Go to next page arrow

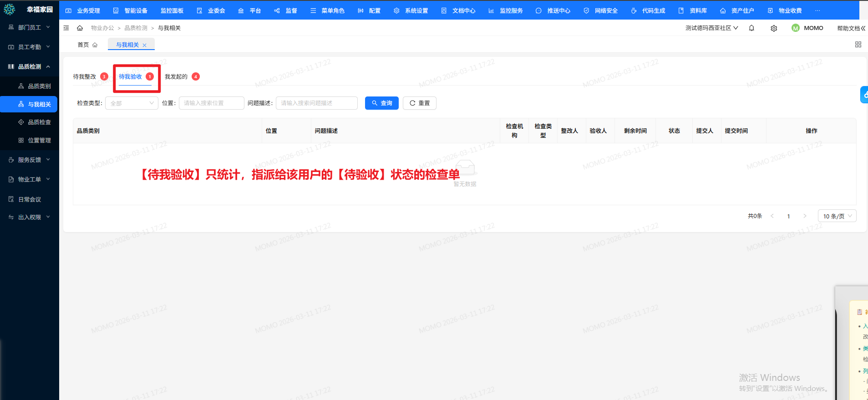coord(805,216)
